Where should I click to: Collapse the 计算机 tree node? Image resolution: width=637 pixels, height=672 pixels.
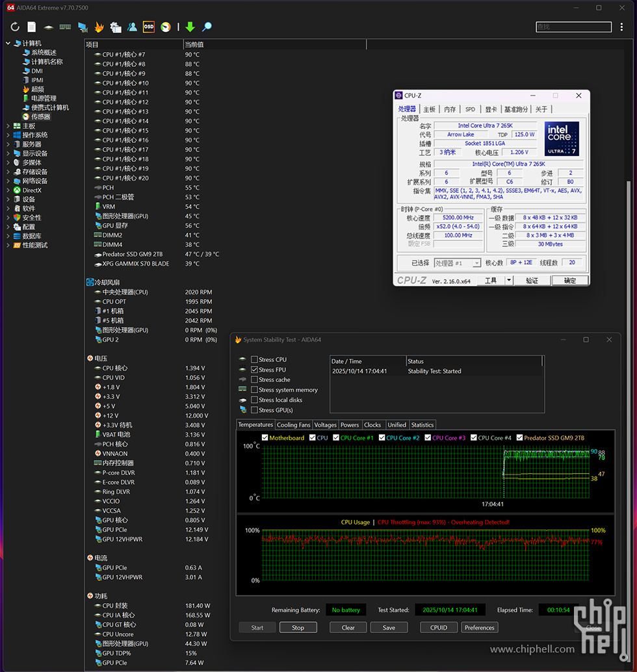pyautogui.click(x=8, y=44)
